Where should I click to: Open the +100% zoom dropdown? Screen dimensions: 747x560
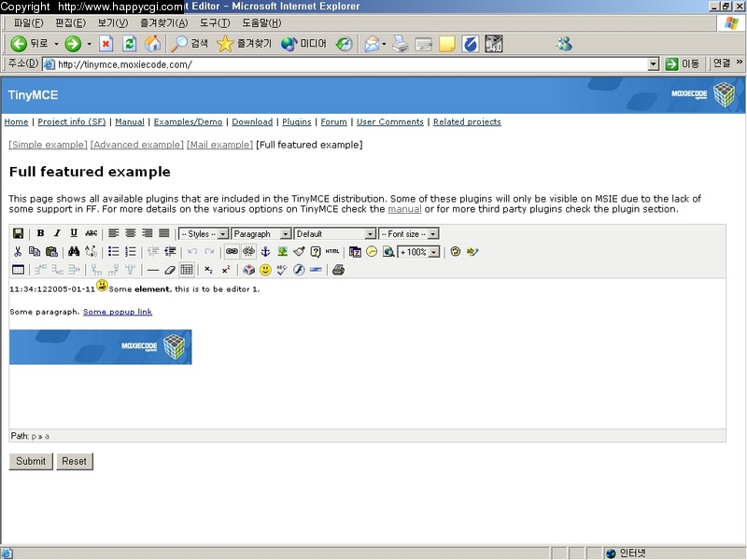point(418,252)
